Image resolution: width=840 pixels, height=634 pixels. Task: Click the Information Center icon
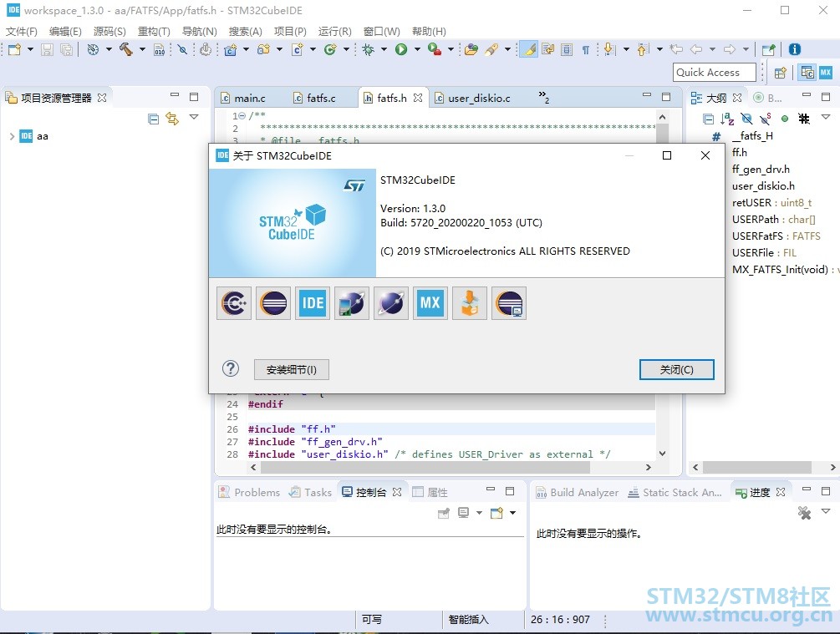coord(795,50)
